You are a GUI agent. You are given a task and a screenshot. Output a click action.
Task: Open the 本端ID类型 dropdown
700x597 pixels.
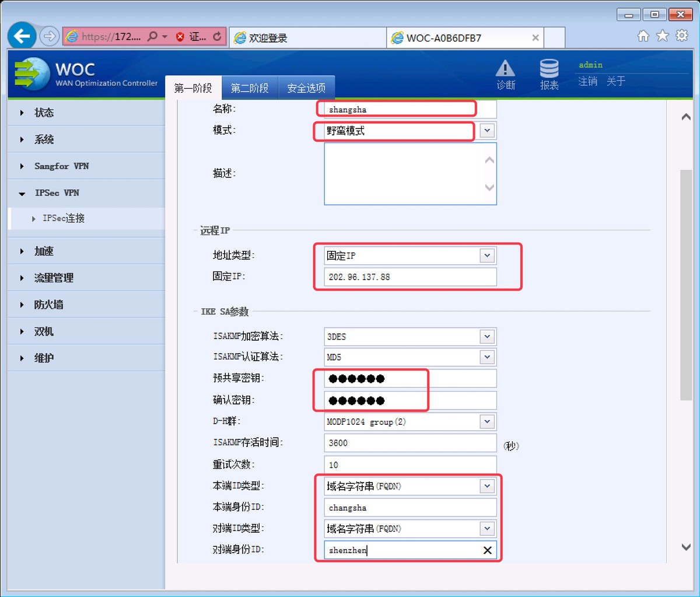coord(487,486)
